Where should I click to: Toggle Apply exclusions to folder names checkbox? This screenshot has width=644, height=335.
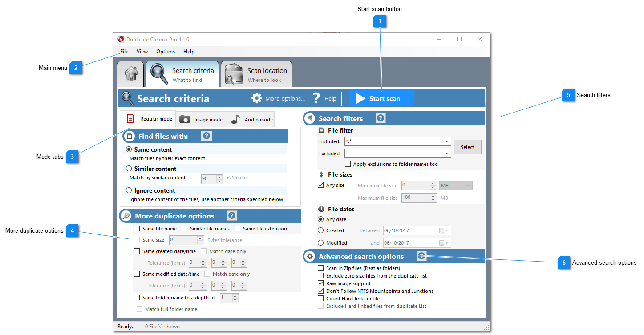pyautogui.click(x=348, y=164)
